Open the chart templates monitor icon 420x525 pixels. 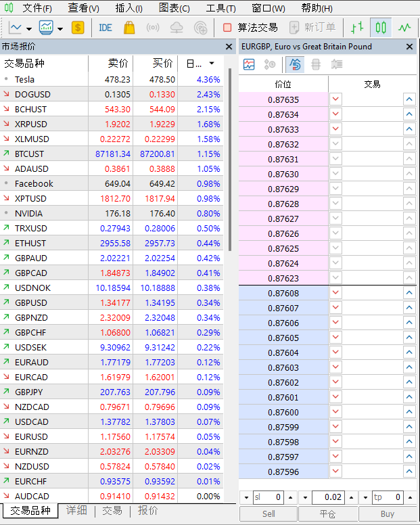pyautogui.click(x=46, y=28)
